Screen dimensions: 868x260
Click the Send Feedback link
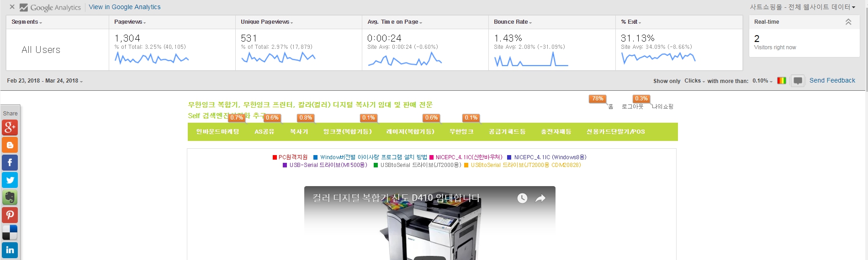(x=832, y=80)
